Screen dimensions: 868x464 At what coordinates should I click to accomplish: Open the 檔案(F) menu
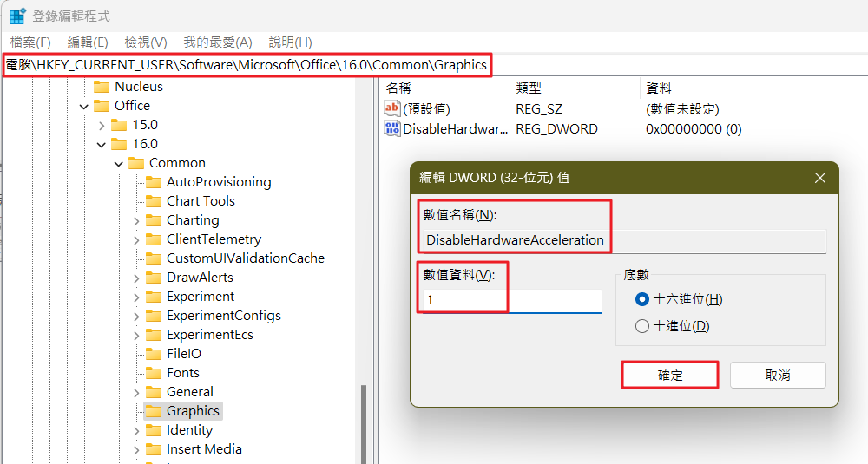(30, 42)
